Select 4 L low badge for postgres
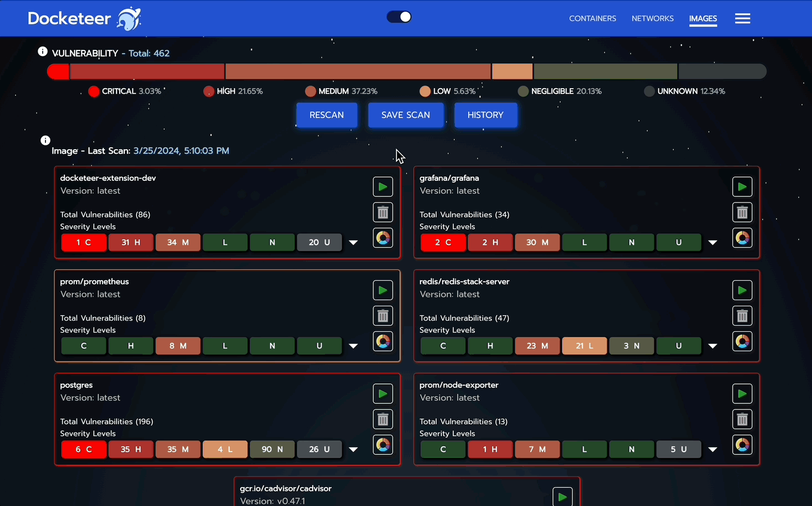Image resolution: width=812 pixels, height=506 pixels. coord(225,449)
